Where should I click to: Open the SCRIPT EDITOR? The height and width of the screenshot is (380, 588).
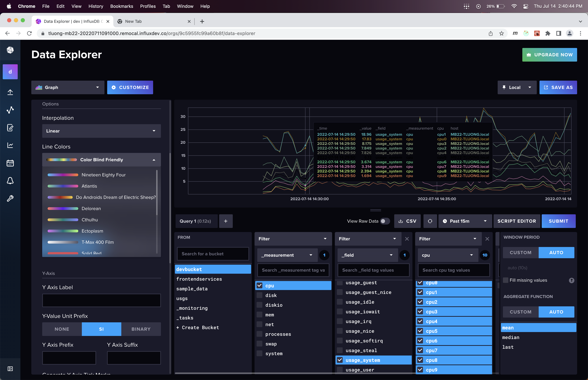click(517, 221)
